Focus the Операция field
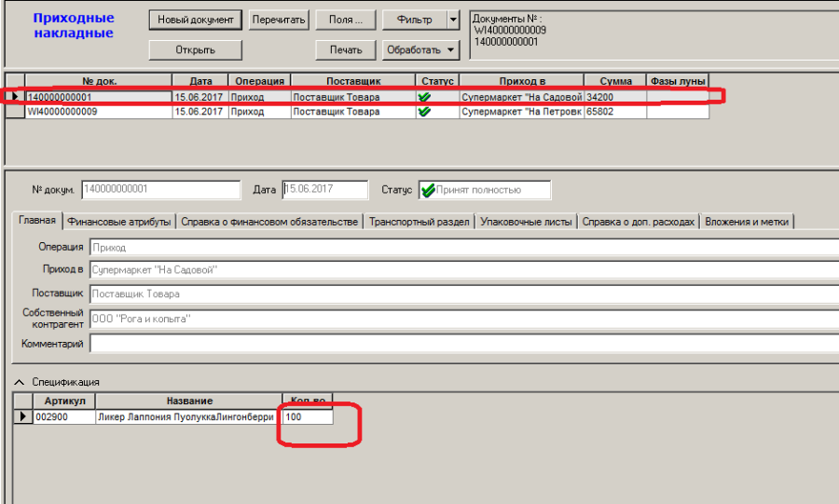The image size is (839, 504). point(464,248)
